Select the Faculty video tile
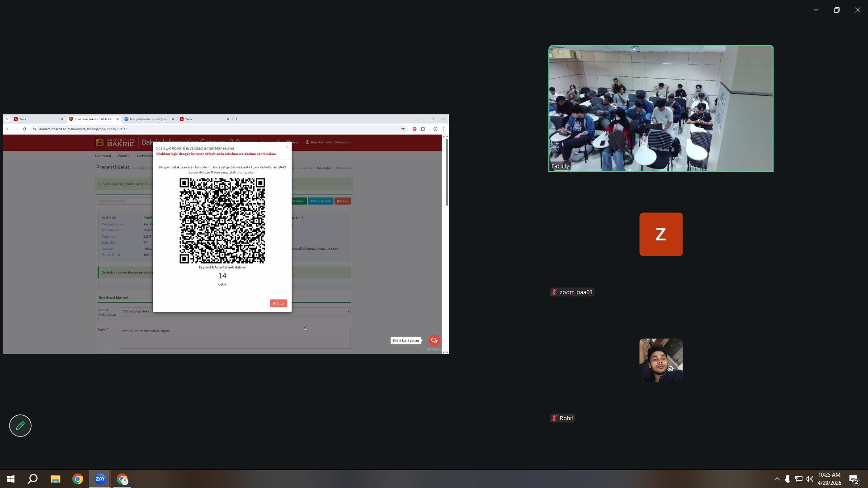This screenshot has width=868, height=488. [661, 108]
